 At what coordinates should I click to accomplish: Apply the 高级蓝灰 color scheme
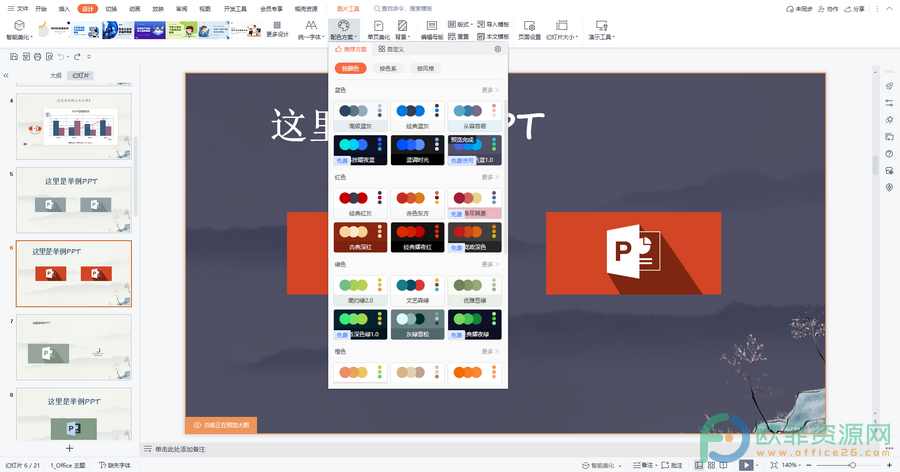(360, 116)
